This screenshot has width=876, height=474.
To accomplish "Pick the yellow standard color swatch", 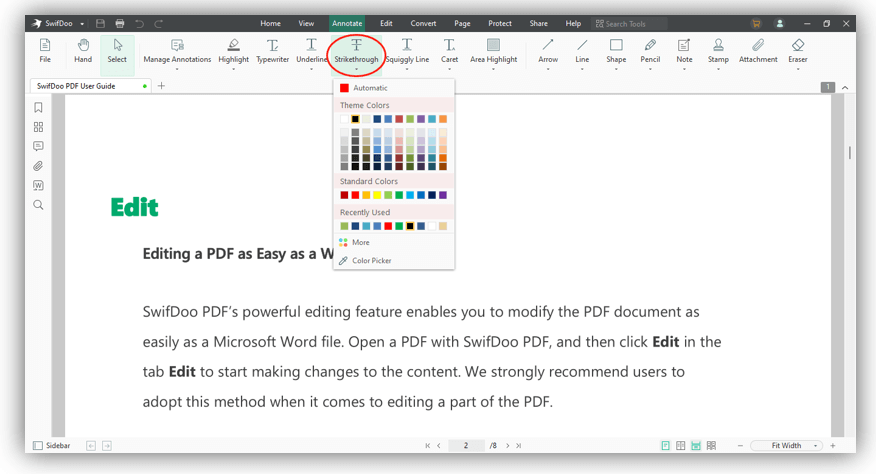I will click(x=377, y=195).
